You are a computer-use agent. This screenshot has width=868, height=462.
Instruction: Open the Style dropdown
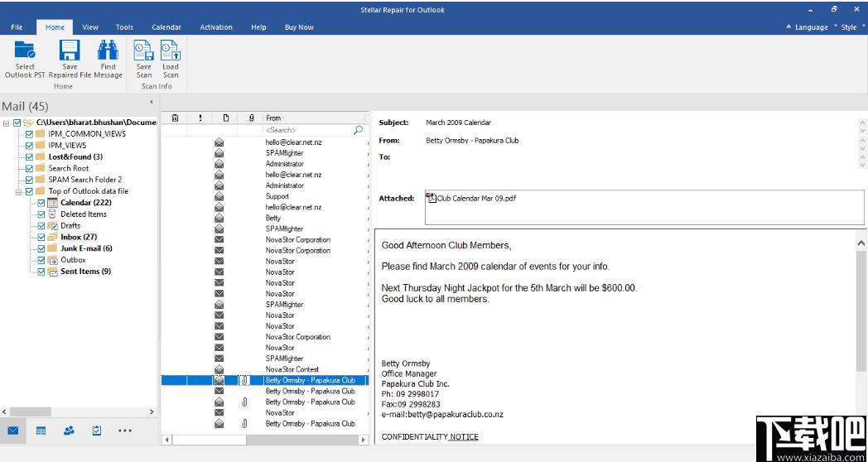pos(848,27)
